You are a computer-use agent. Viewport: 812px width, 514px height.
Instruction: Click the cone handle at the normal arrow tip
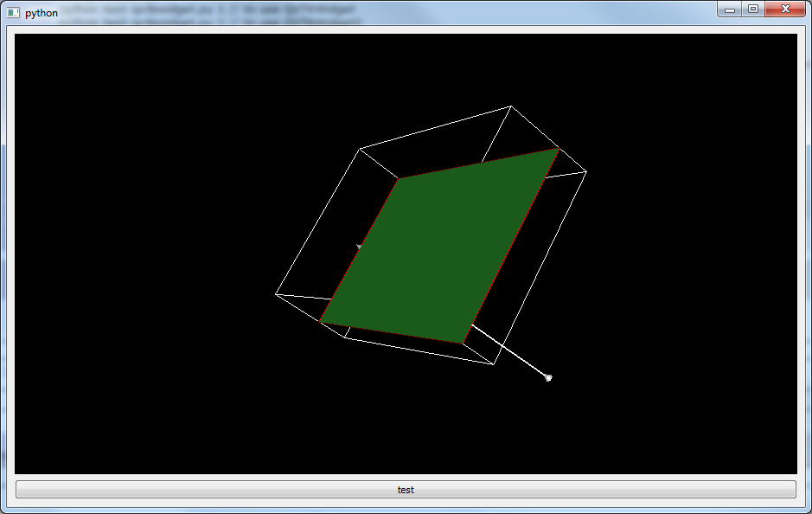[547, 377]
